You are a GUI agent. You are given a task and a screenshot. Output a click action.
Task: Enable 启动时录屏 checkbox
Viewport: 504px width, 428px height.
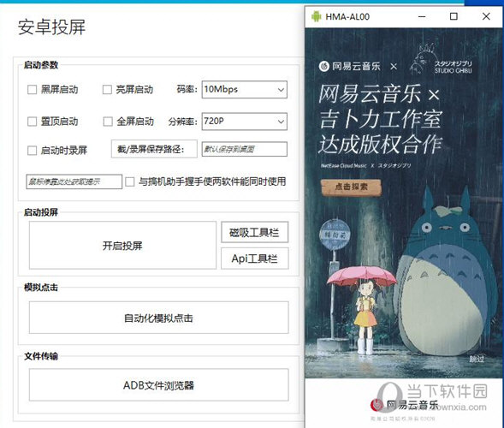point(33,150)
